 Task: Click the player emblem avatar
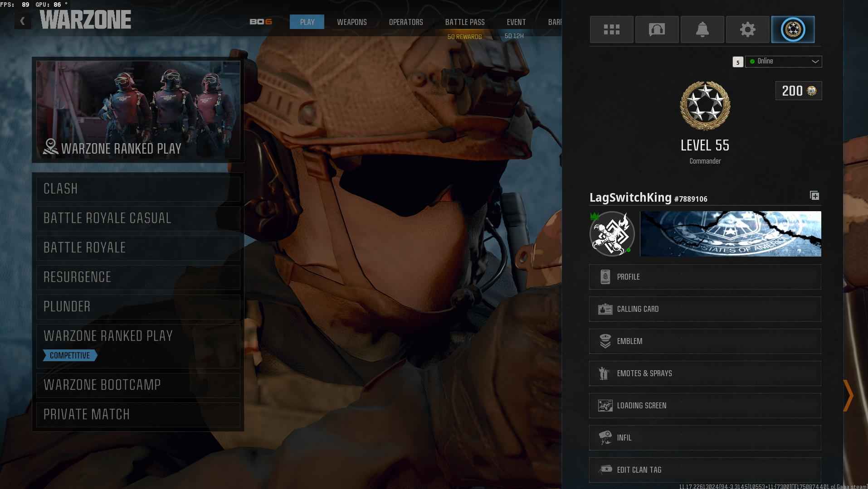point(612,234)
